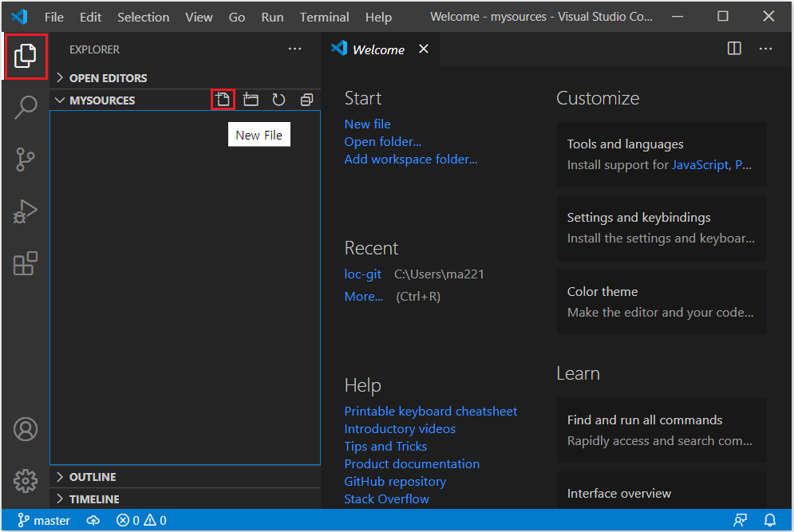Screen dimensions: 794x532
Task: Open the Search view icon
Action: [26, 108]
